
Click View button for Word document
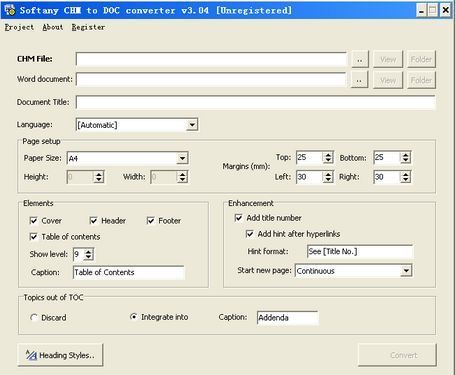click(x=388, y=80)
